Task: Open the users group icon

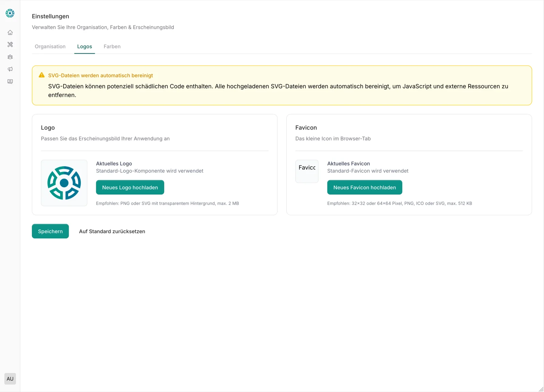Action: (10, 57)
